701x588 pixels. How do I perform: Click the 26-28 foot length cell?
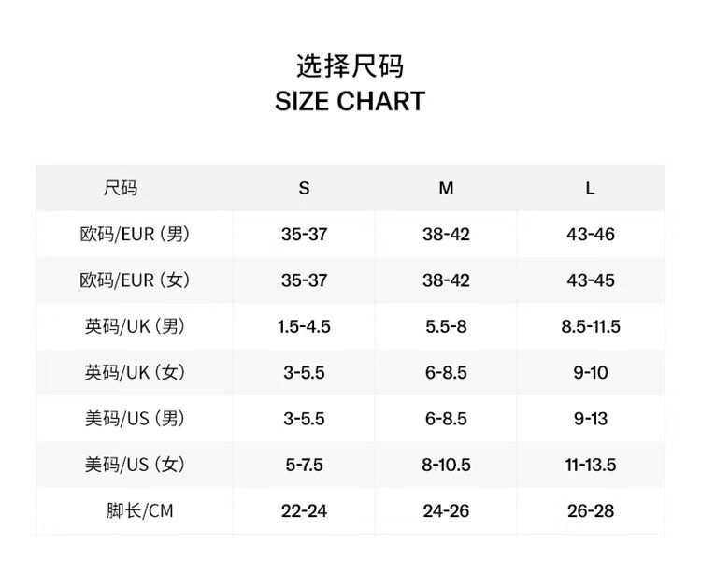[x=590, y=510]
